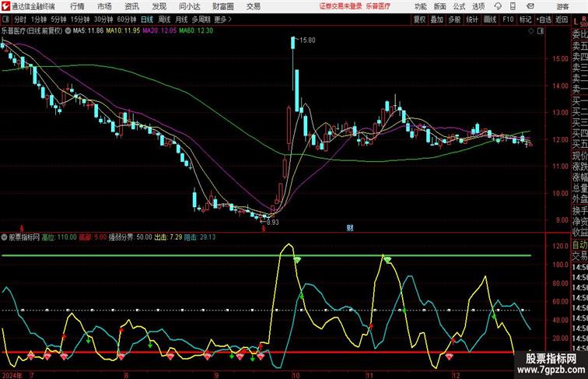The image size is (588, 379).
Task: Click the 15.80 high price label
Action: [x=307, y=40]
